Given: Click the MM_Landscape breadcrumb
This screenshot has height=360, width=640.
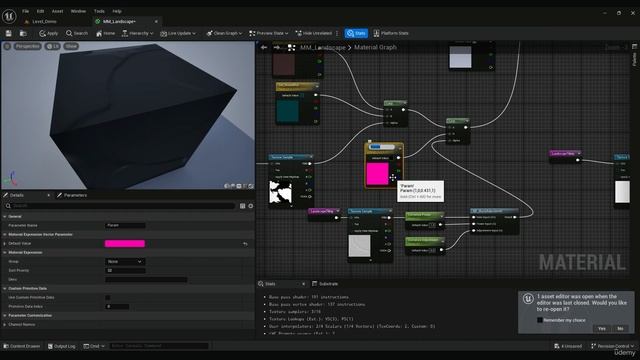Looking at the screenshot, I should point(323,48).
